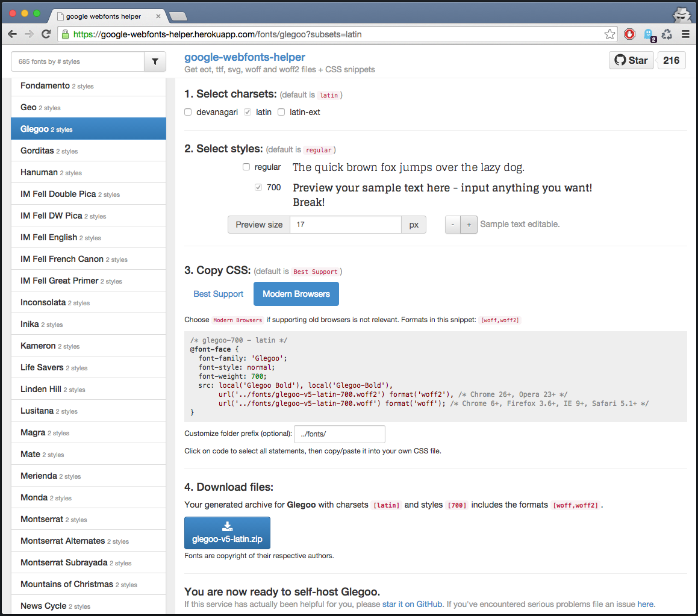Open the browser hamburger menu
This screenshot has width=698, height=616.
(x=686, y=34)
